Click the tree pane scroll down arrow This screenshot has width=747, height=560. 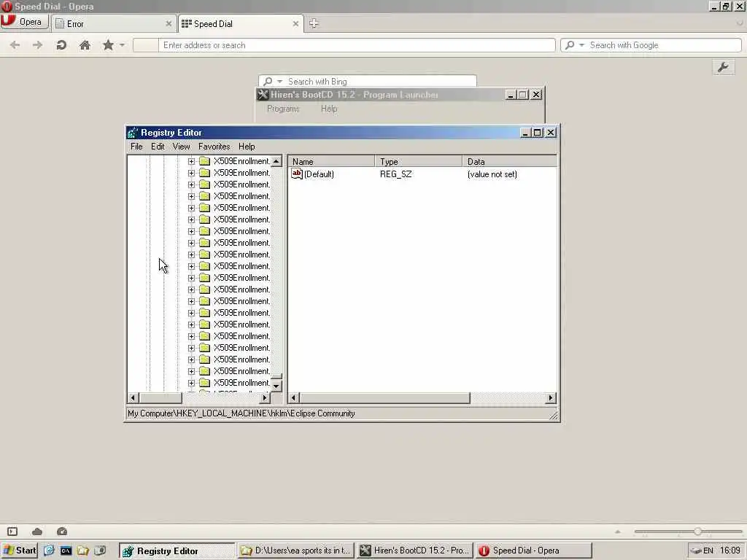pyautogui.click(x=276, y=386)
